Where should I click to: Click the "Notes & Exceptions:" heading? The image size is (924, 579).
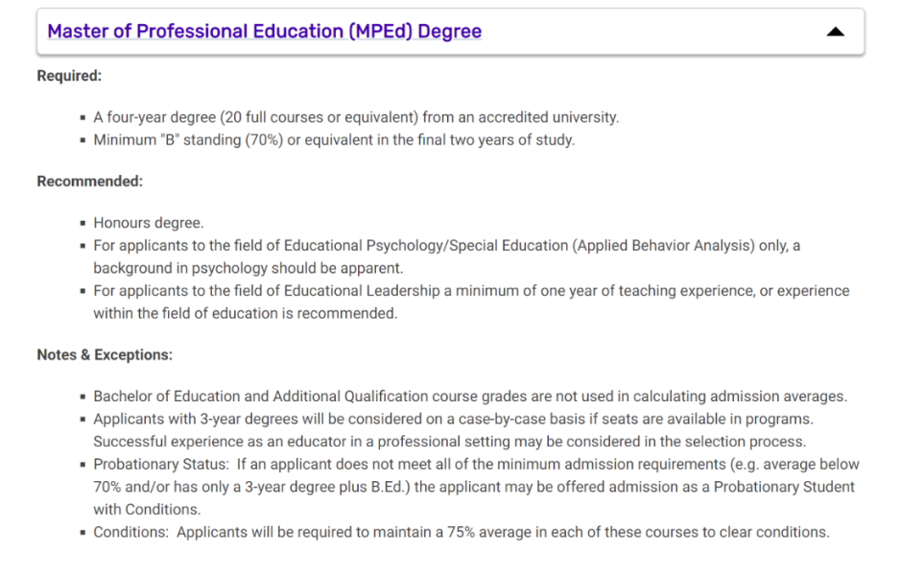(x=105, y=354)
